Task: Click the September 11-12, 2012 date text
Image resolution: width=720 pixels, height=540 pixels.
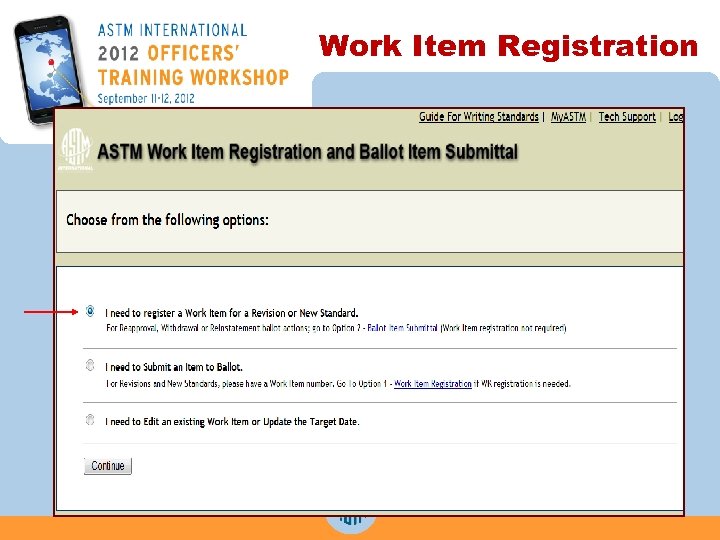Action: click(146, 98)
